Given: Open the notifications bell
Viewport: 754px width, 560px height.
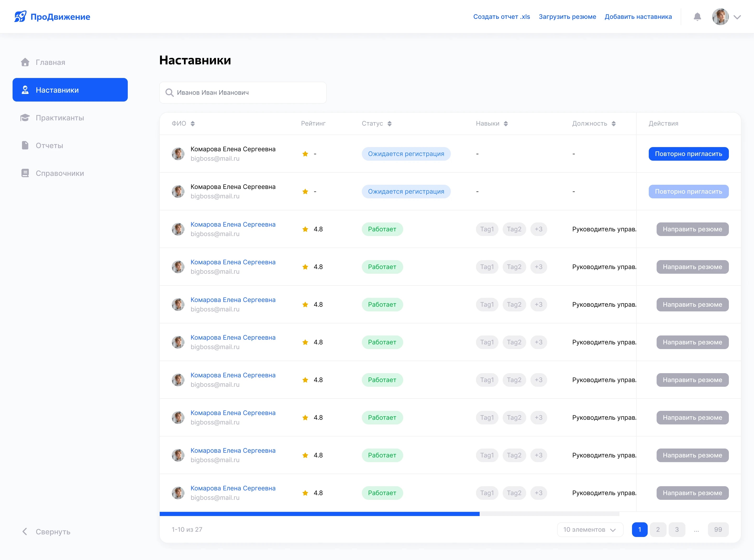Looking at the screenshot, I should [697, 16].
